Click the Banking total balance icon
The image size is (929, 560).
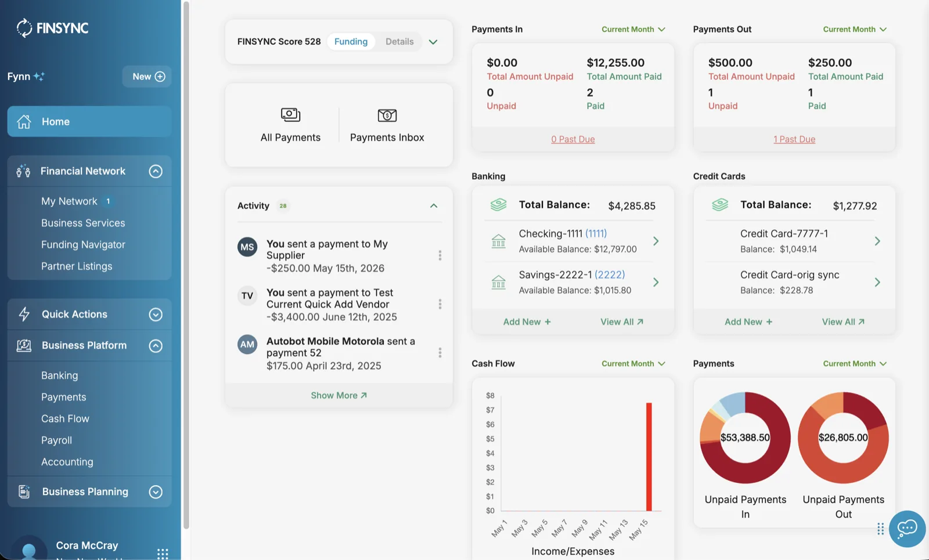coord(499,205)
